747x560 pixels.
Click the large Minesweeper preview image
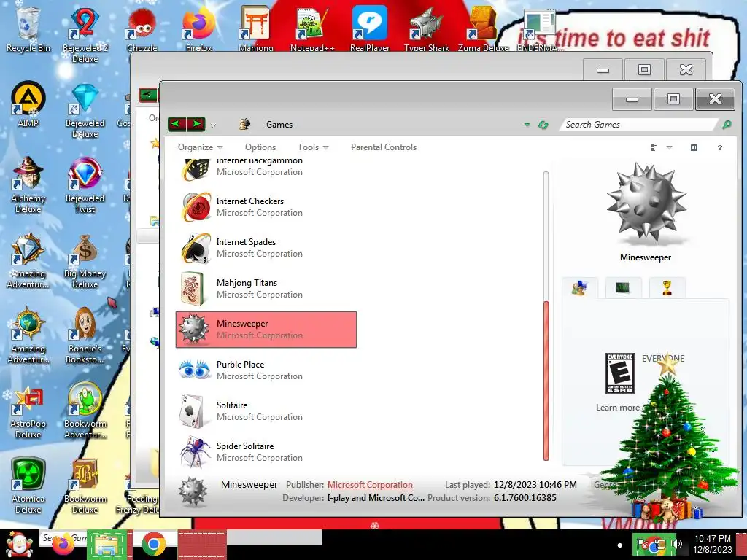[646, 204]
